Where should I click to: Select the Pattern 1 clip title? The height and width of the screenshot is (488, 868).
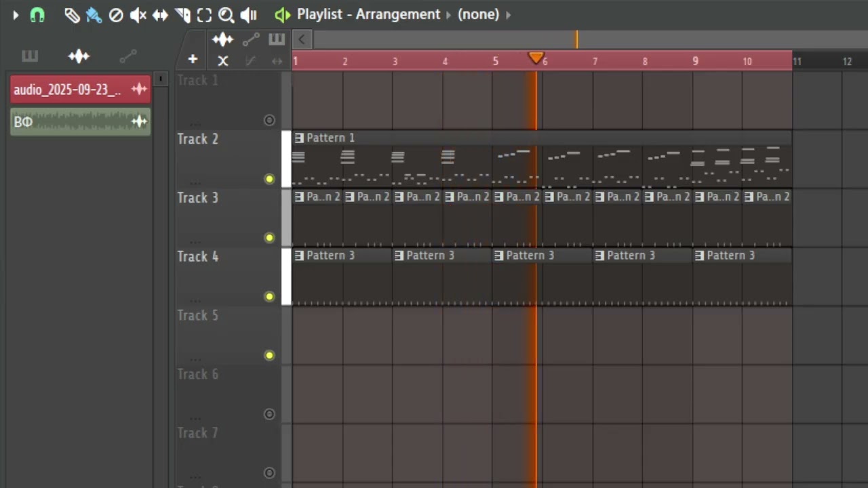coord(330,138)
